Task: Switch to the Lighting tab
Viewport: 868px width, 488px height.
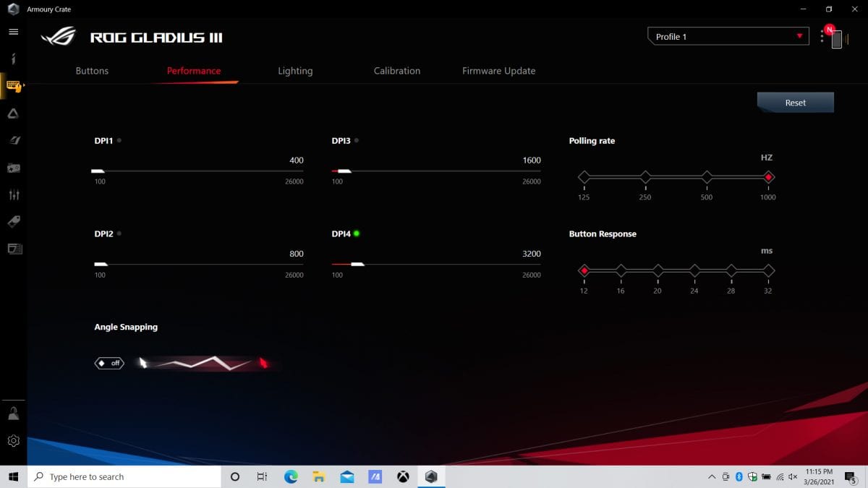Action: pos(295,71)
